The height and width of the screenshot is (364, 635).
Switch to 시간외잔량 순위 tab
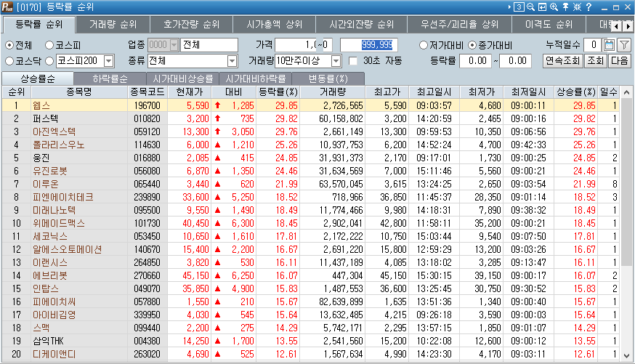[362, 25]
